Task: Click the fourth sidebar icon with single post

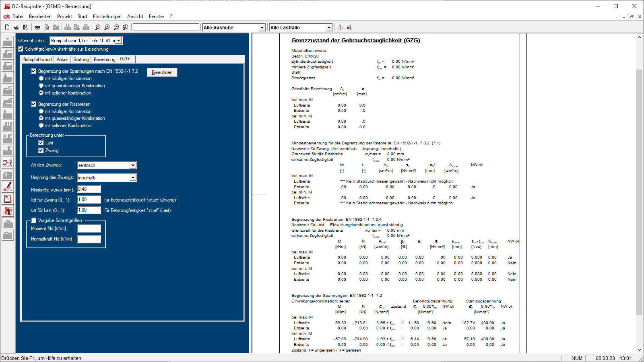Action: [8, 78]
